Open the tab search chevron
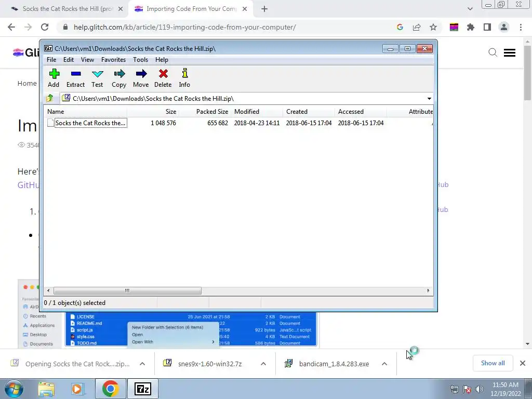 pos(470,9)
